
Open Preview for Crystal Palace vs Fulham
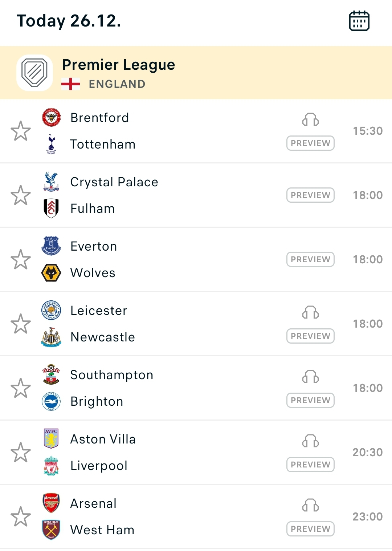coord(310,195)
